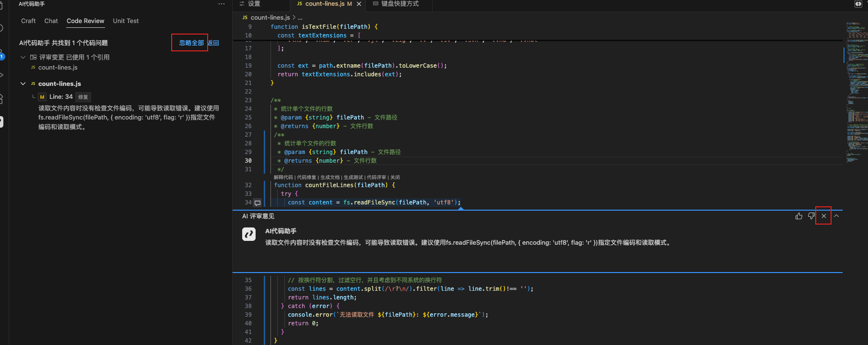Place the cursor on the countFileLines function line
This screenshot has width=868, height=345.
point(335,185)
